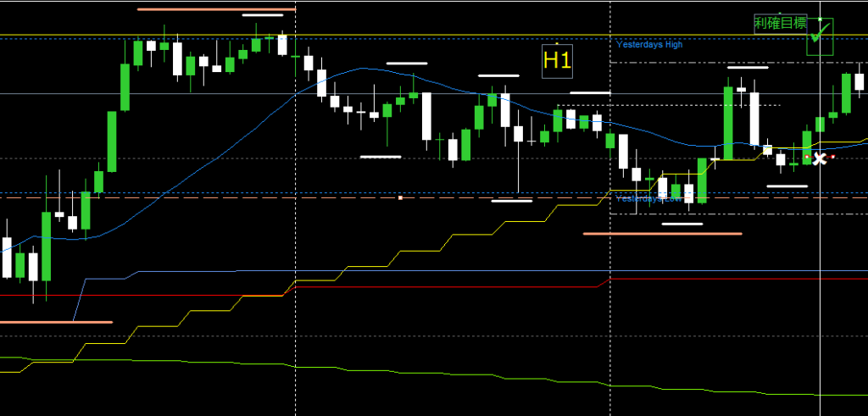
Task: Click the Yesterdays High label
Action: [x=648, y=44]
